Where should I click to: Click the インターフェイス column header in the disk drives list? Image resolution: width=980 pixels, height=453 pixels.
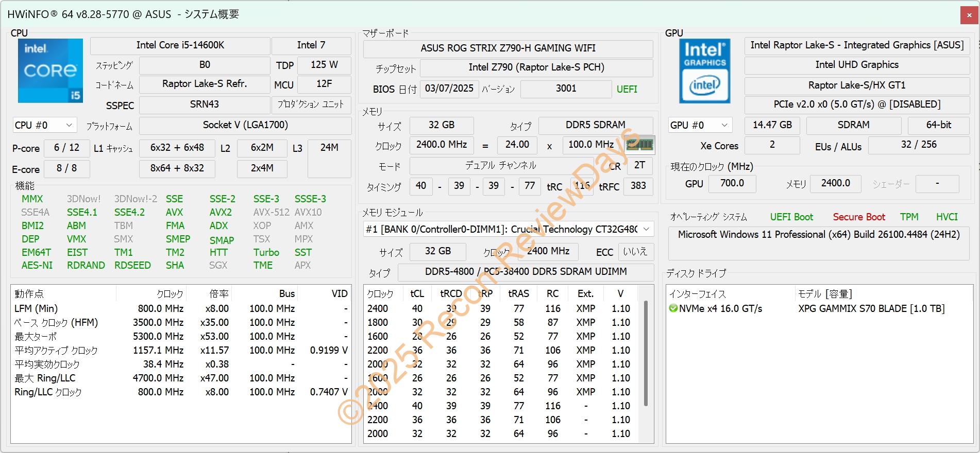pos(697,293)
